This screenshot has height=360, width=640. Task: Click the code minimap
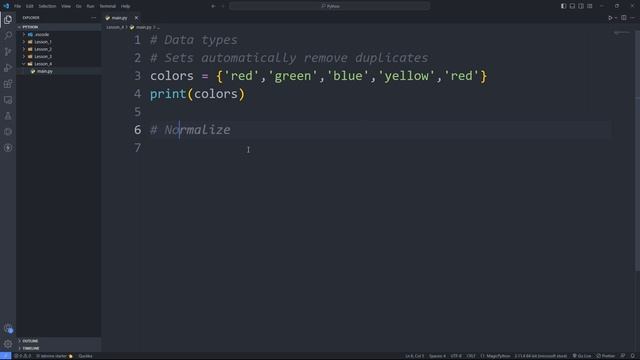coord(622,33)
